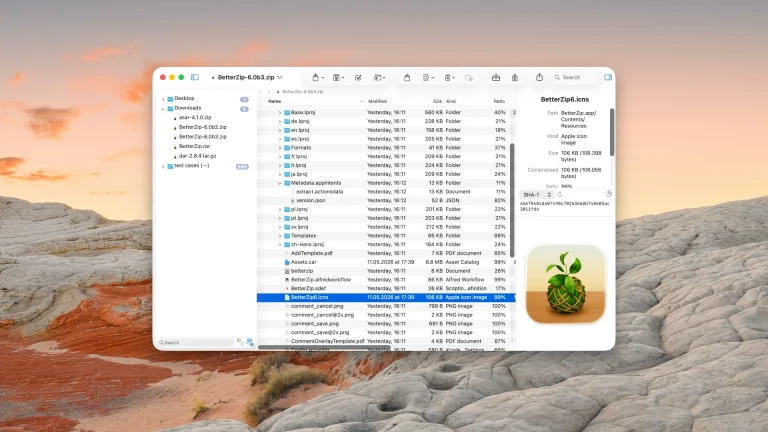768x432 pixels.
Task: Select dar-2.8.4.tar.gz in the sidebar
Action: tap(197, 156)
